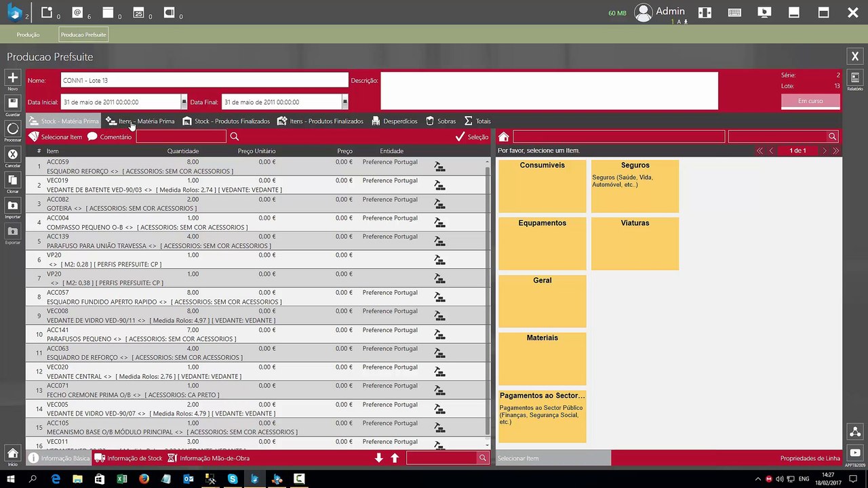The width and height of the screenshot is (868, 488).
Task: Go to the next page of the item picker
Action: pos(825,150)
